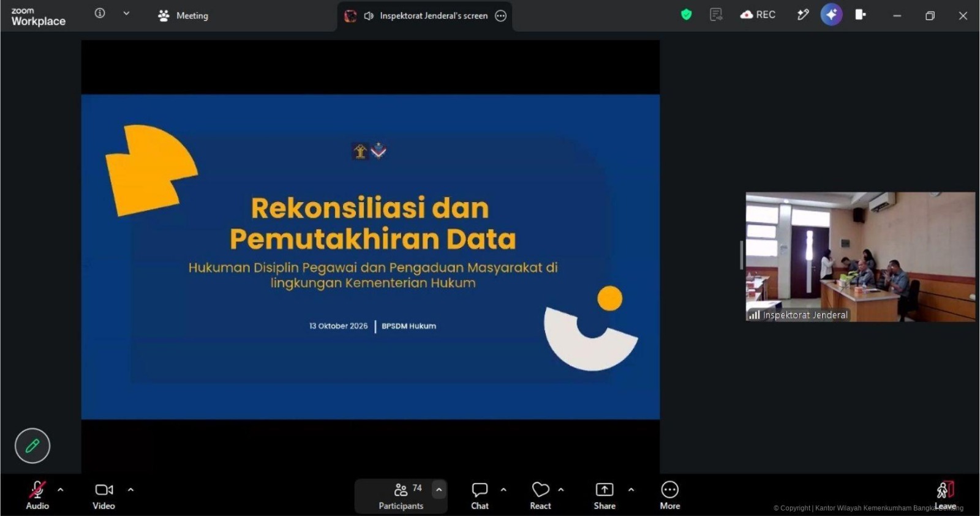Open screen share options ellipsis
980x516 pixels.
501,16
